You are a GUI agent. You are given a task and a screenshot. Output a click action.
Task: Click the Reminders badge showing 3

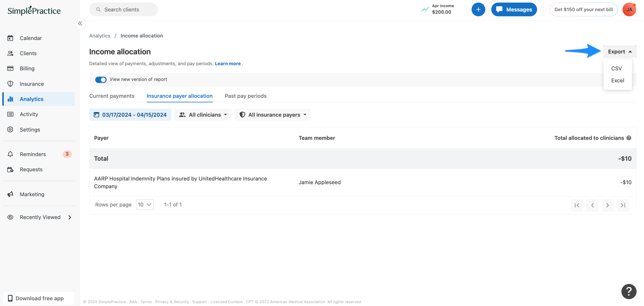pyautogui.click(x=67, y=154)
